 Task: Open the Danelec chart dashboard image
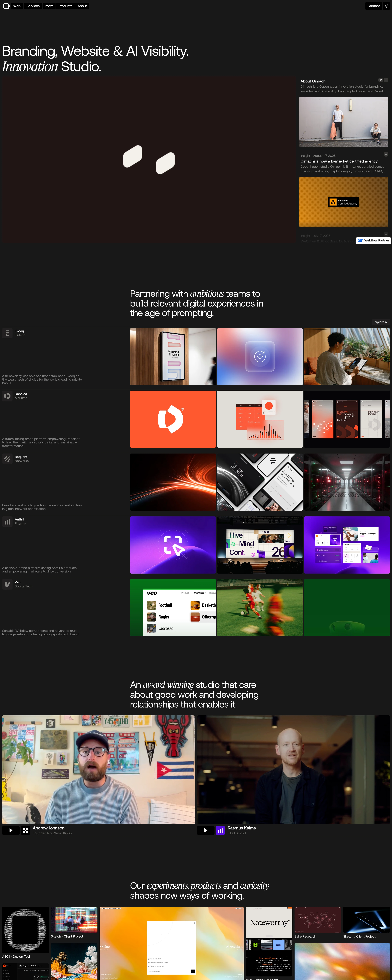(260, 419)
